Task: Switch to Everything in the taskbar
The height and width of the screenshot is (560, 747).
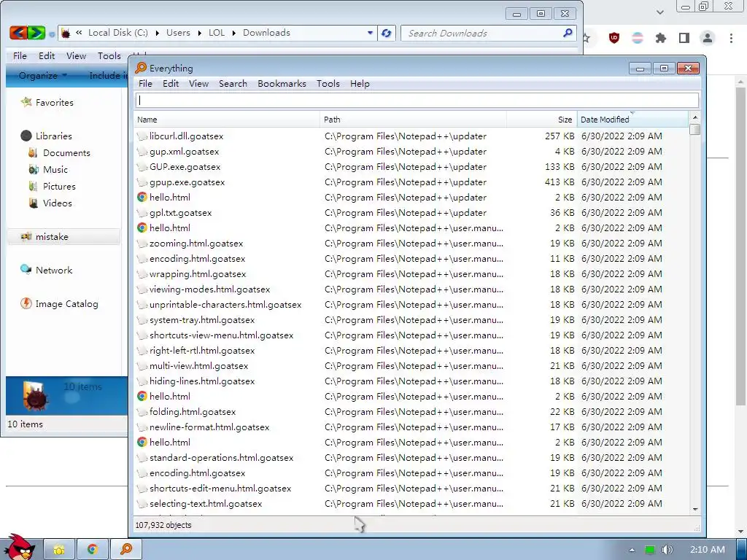Action: (x=126, y=550)
